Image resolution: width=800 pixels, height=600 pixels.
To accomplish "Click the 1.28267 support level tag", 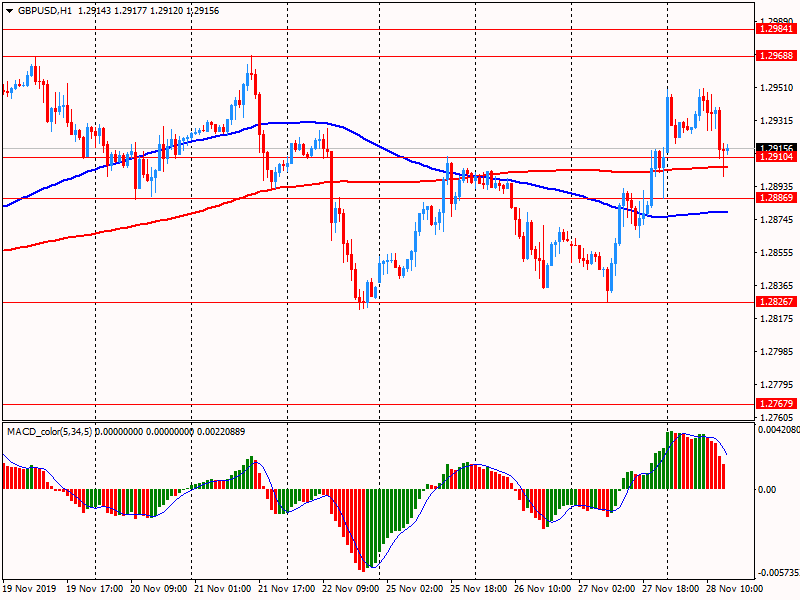I will coord(776,302).
